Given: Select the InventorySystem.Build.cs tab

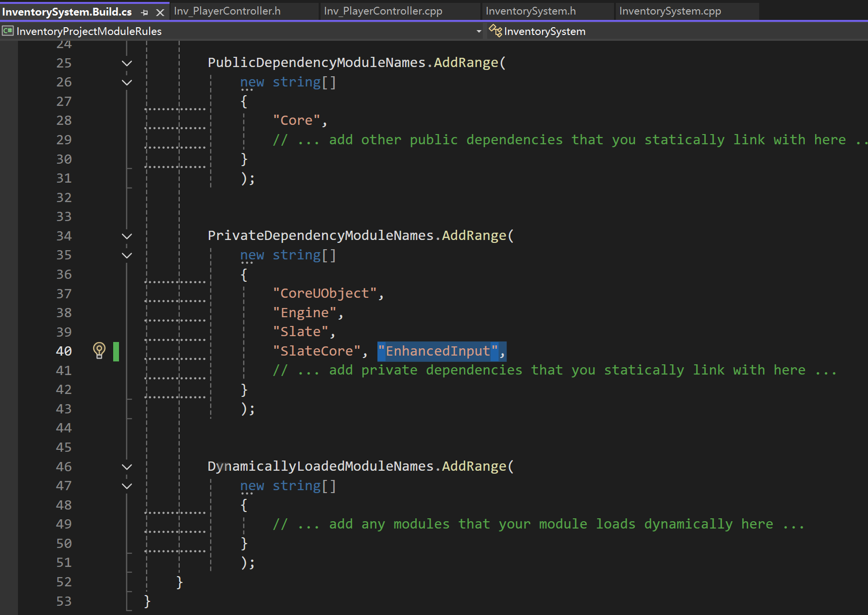Looking at the screenshot, I should coord(67,12).
